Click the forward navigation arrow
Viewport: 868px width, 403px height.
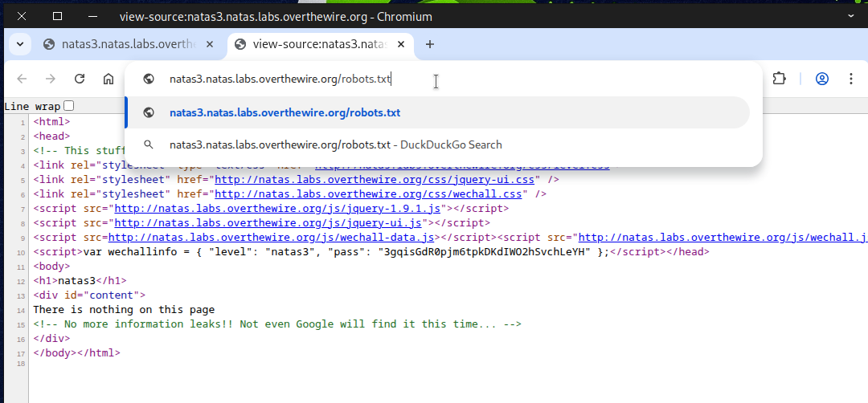point(51,79)
